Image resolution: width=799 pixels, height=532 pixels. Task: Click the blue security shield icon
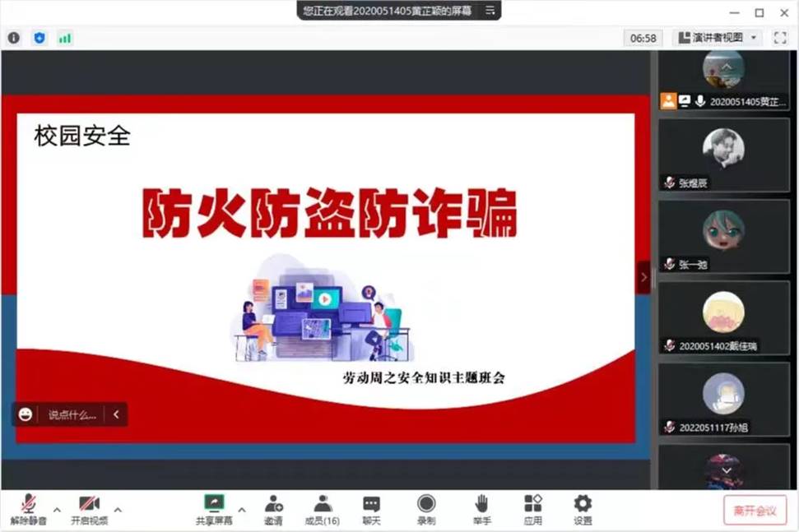39,38
